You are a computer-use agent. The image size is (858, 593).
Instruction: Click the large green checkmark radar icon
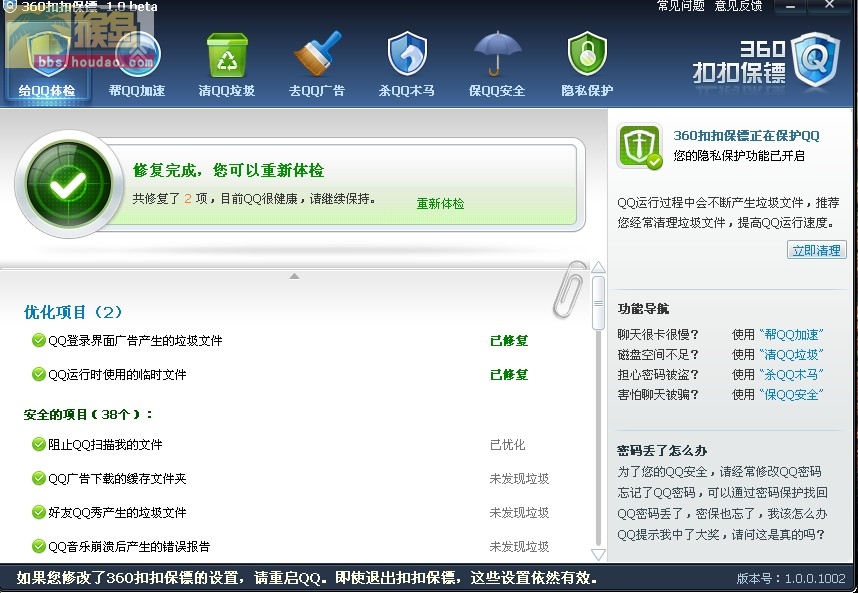coord(68,184)
